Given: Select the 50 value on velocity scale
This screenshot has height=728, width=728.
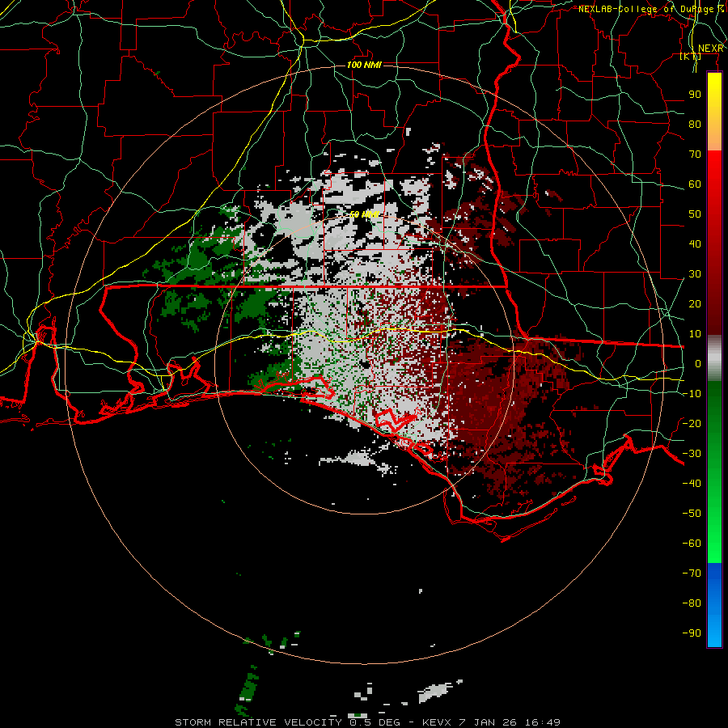Looking at the screenshot, I should click(x=695, y=214).
